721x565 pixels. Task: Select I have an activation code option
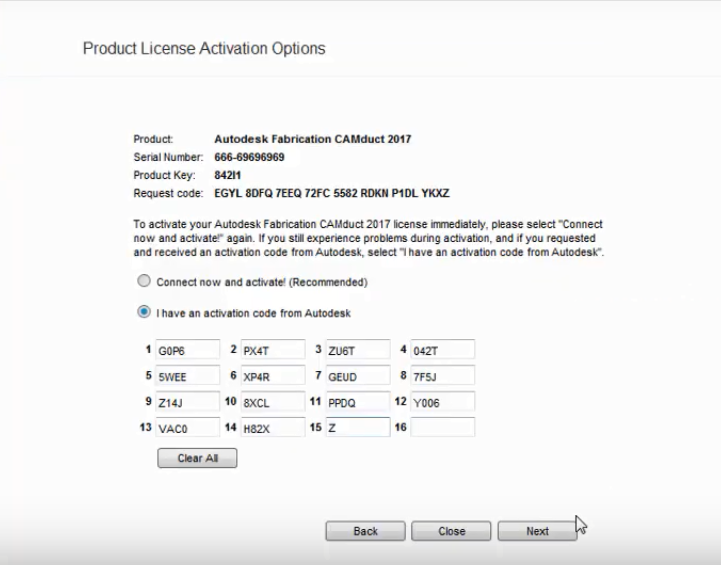144,312
